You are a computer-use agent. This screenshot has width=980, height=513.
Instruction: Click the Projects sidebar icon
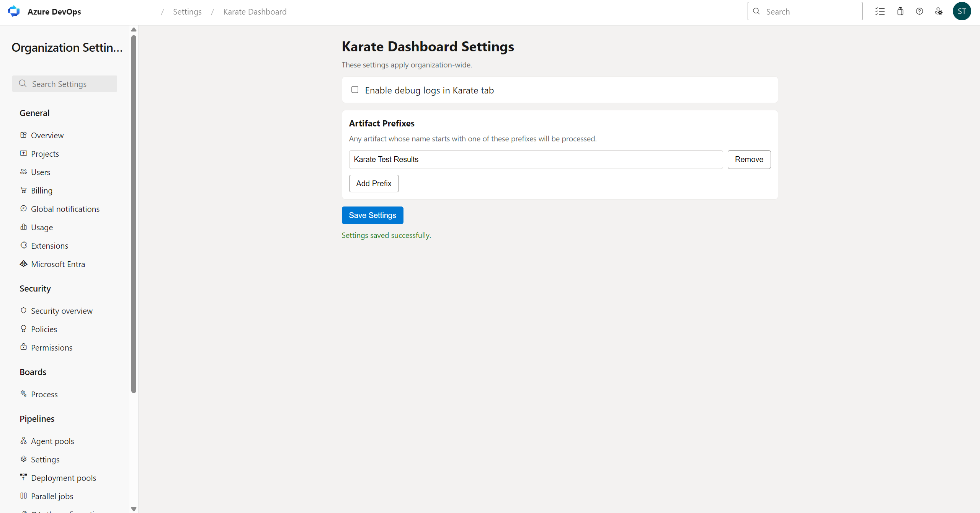(23, 153)
